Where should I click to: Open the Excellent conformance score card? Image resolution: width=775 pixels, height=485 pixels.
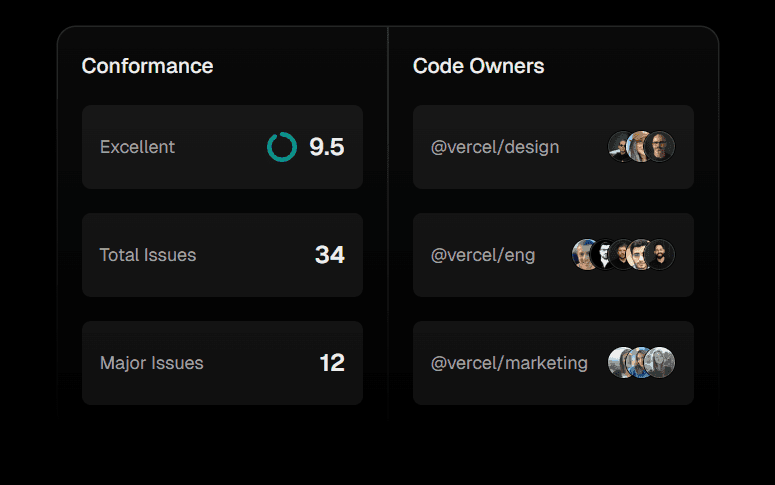coord(222,147)
